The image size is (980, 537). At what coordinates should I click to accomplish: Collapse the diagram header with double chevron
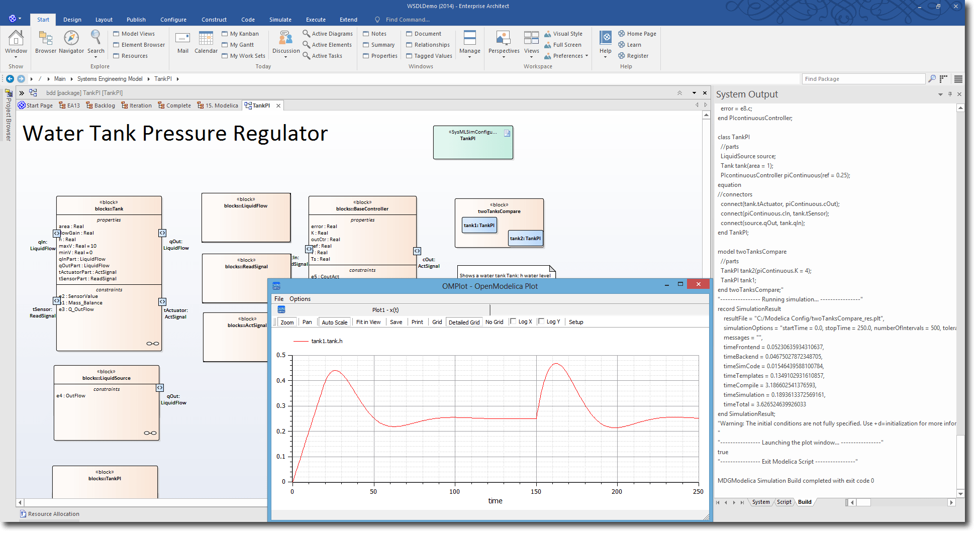pos(680,93)
